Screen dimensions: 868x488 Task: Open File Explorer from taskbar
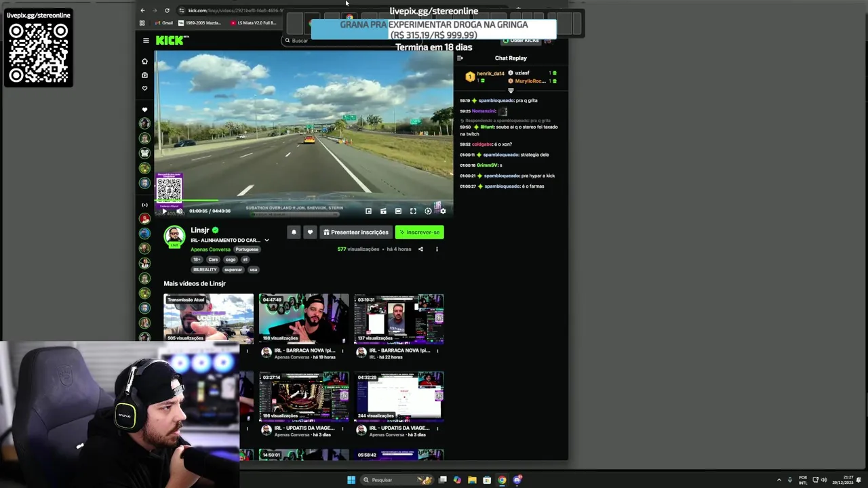[x=472, y=480]
